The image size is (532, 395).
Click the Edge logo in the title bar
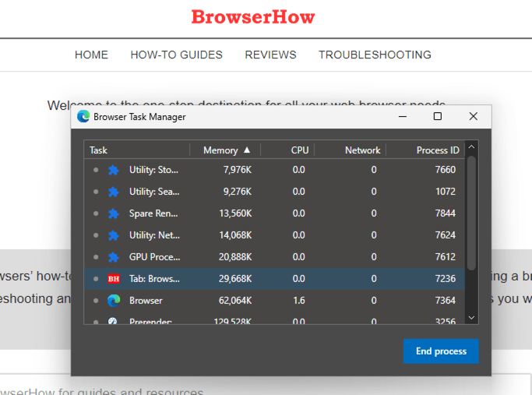83,117
